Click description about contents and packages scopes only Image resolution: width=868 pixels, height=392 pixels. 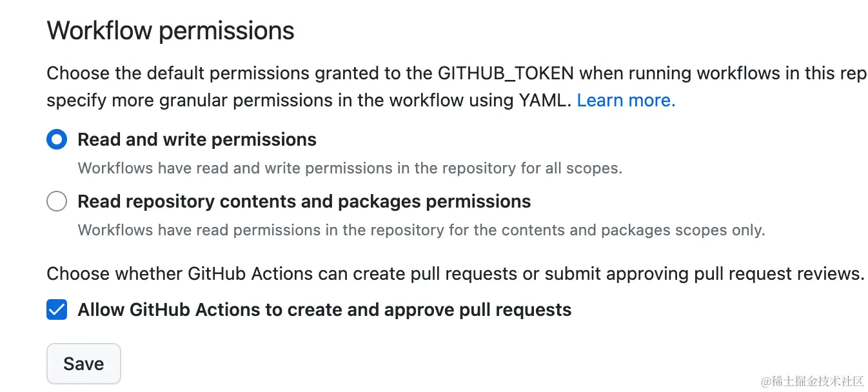(x=421, y=230)
